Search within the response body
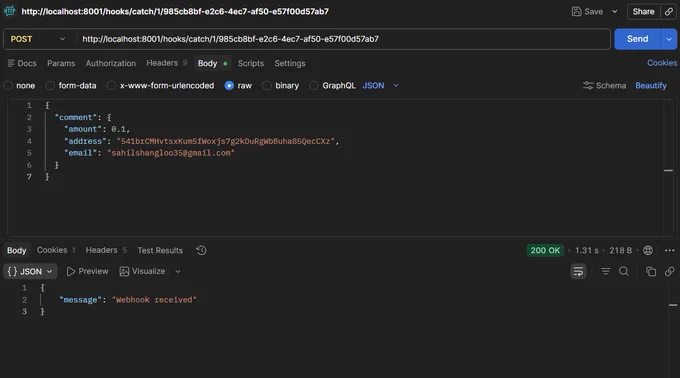 tap(624, 271)
